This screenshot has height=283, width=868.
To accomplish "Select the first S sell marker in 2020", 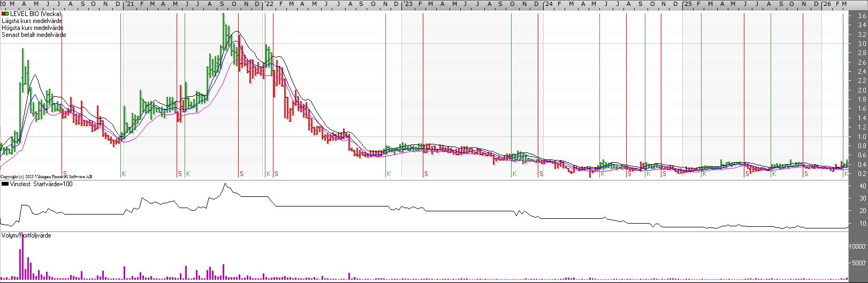I will click(65, 174).
